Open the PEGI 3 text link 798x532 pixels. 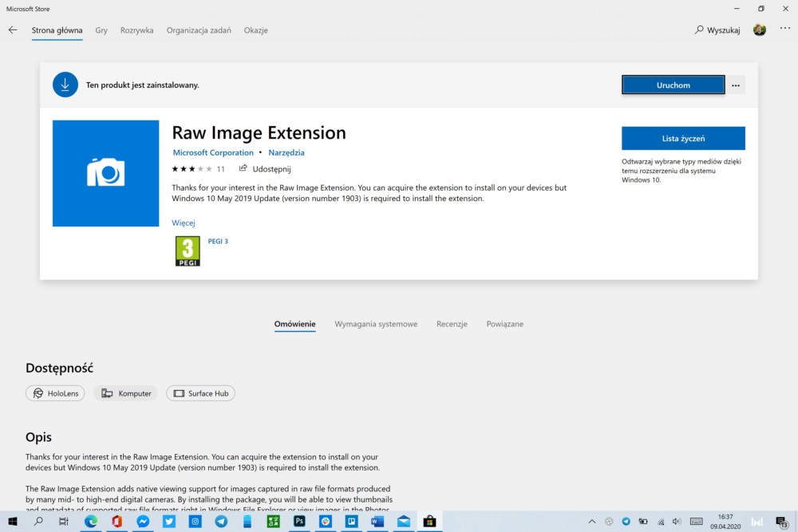coord(218,241)
